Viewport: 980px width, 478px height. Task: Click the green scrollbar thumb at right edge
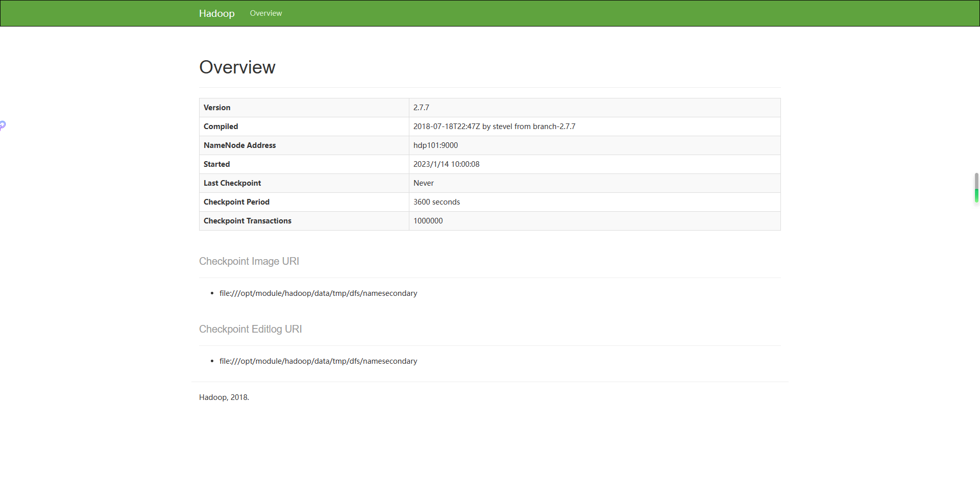(976, 188)
